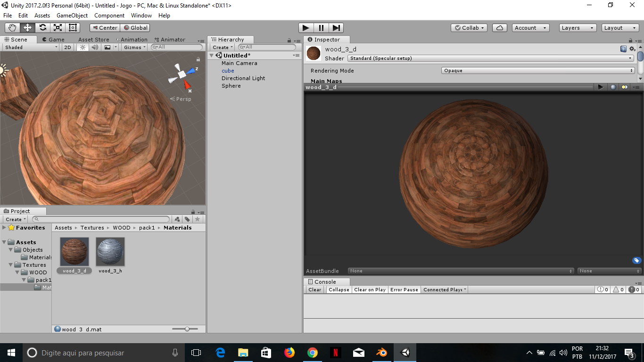Open the material help reference icon
The image size is (644, 362).
pyautogui.click(x=623, y=49)
